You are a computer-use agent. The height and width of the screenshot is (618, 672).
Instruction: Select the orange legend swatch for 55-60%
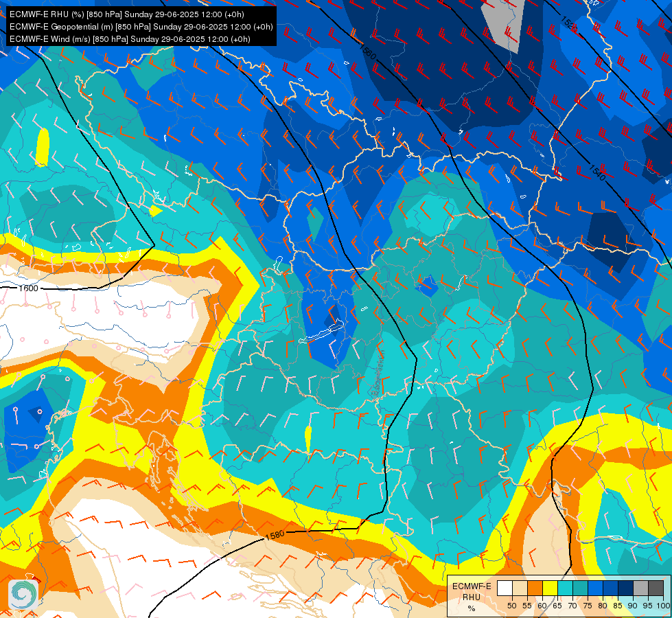[535, 588]
